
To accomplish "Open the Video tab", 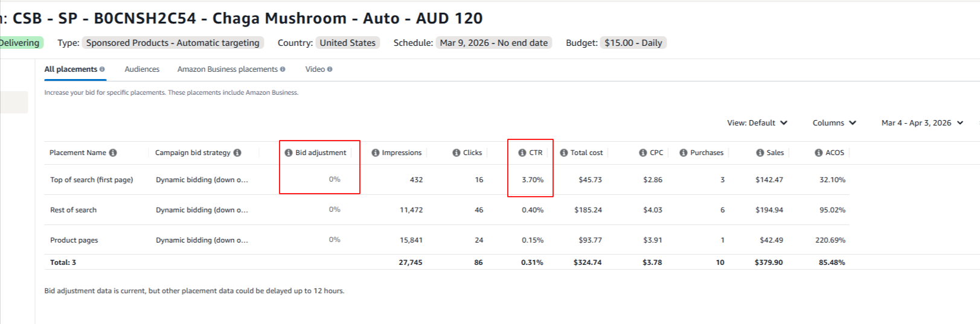I will coord(315,69).
